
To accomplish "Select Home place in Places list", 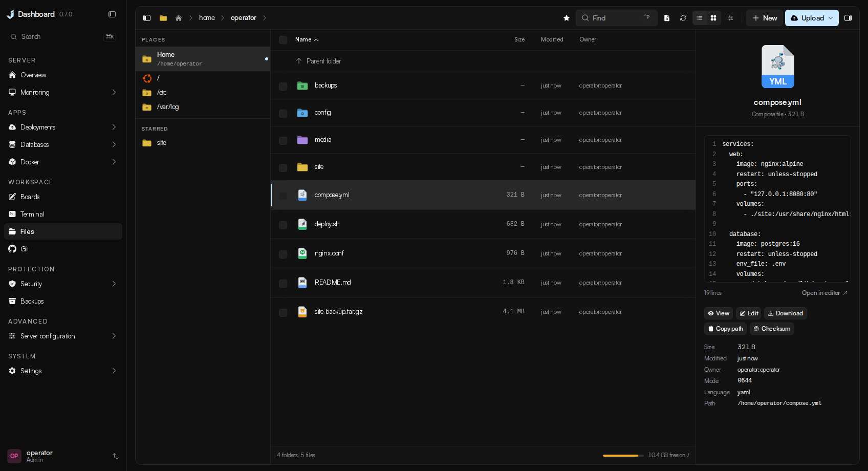I will click(x=203, y=59).
